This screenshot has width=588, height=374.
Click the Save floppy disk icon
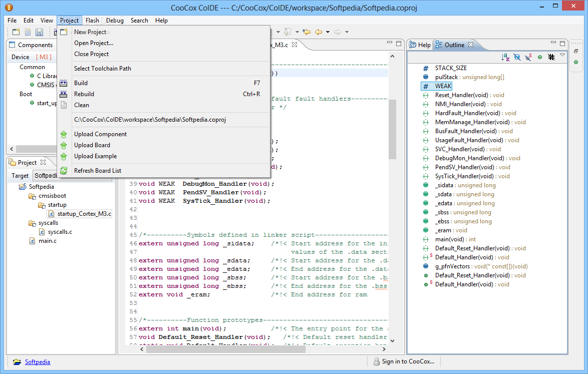39,32
